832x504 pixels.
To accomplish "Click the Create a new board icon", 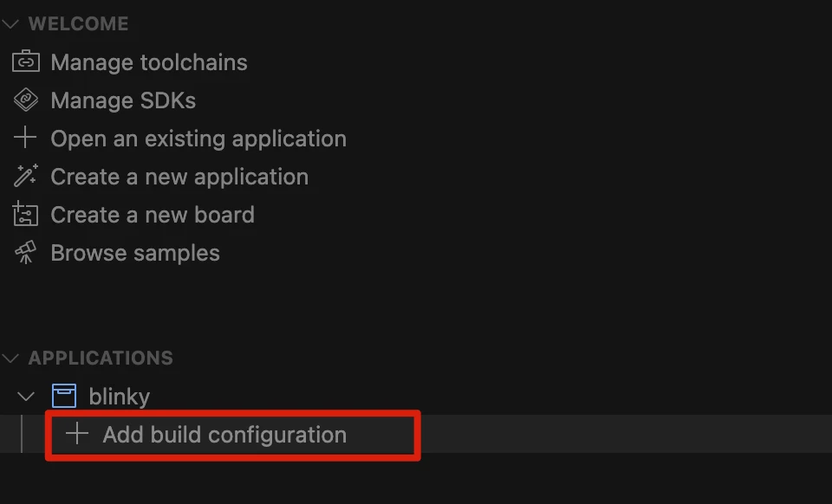I will 25,214.
